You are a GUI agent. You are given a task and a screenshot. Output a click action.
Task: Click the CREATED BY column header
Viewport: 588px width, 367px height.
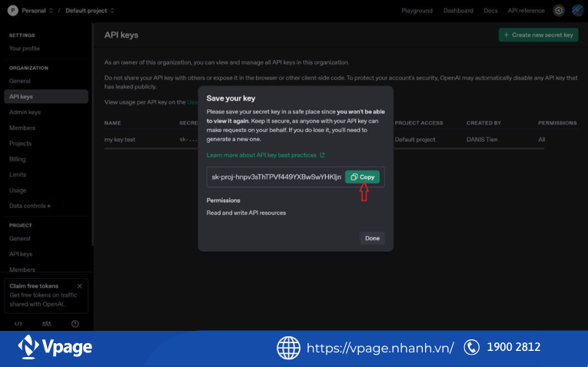coord(483,123)
